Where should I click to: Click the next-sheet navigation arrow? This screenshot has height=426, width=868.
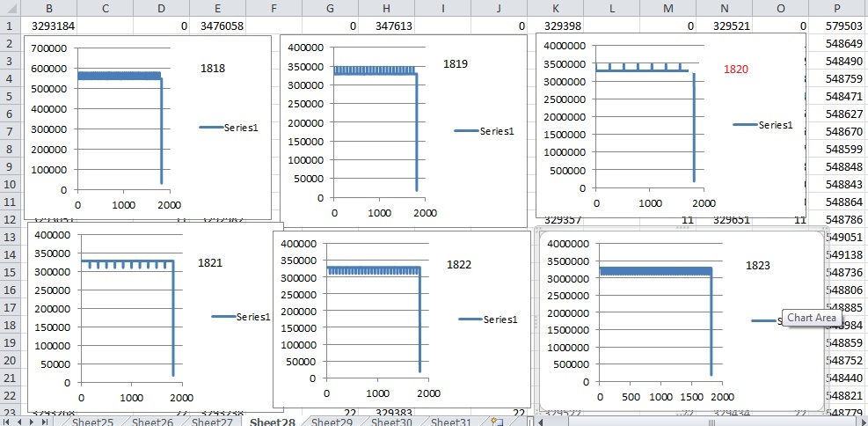click(x=34, y=422)
